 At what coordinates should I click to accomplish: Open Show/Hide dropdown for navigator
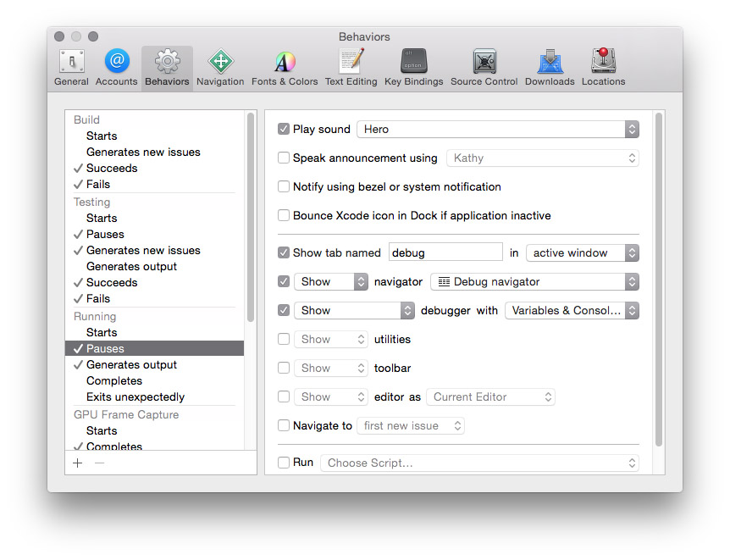coord(331,281)
